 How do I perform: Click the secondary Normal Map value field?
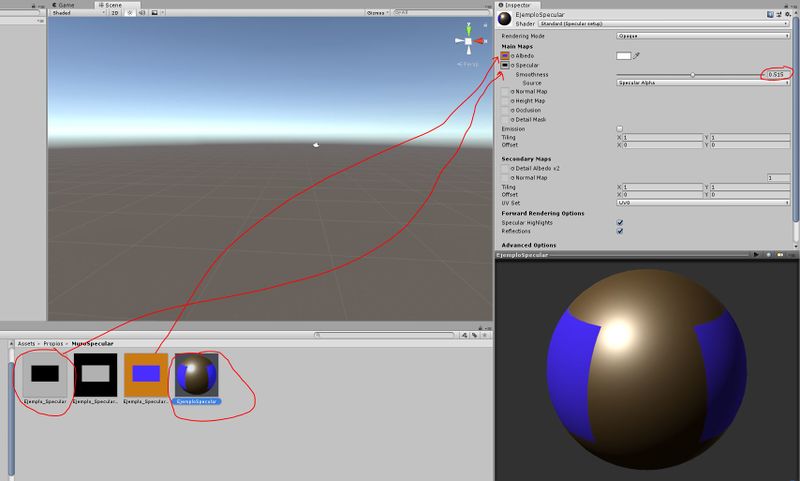pos(779,178)
